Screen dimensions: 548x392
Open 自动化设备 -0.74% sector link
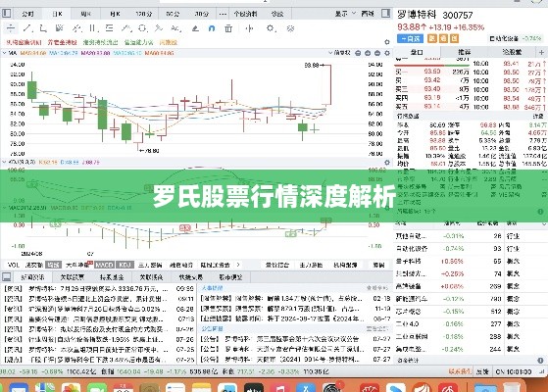pos(517,38)
